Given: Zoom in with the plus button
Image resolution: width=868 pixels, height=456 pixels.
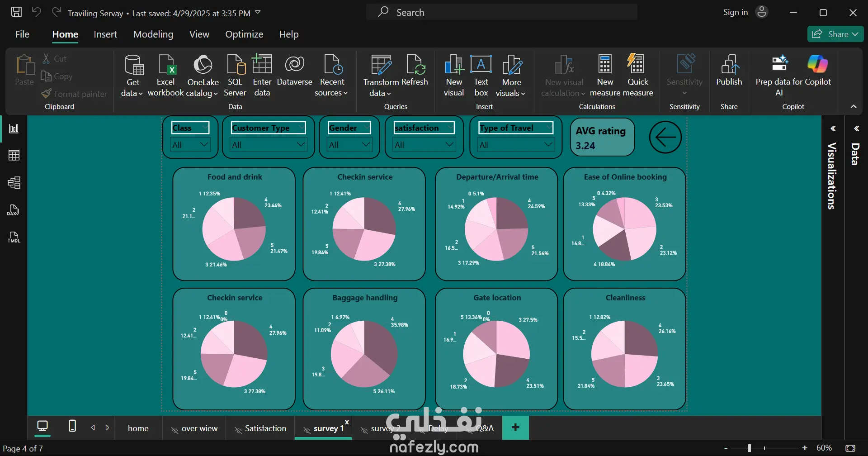Looking at the screenshot, I should coord(805,448).
